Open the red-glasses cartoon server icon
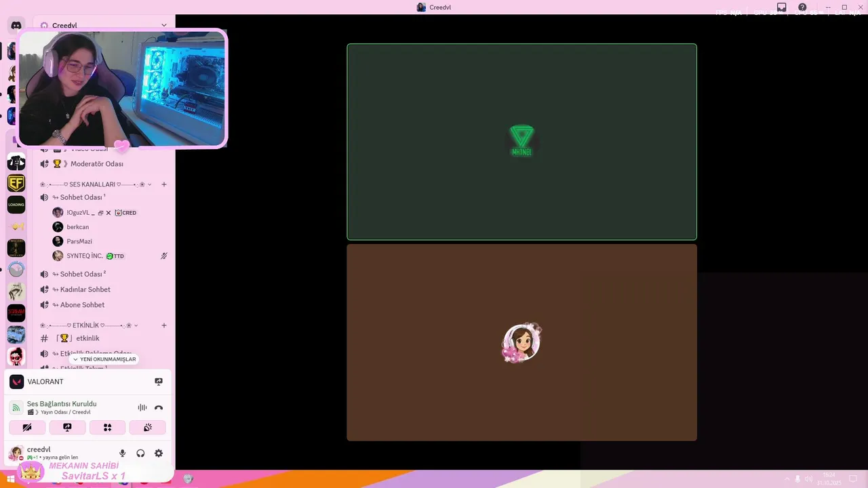 click(x=16, y=357)
